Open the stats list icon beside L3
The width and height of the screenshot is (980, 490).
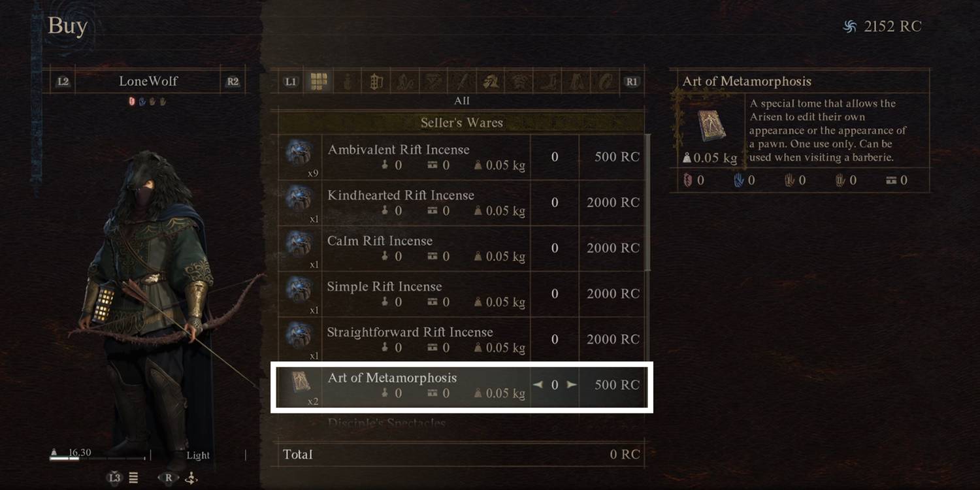click(133, 478)
